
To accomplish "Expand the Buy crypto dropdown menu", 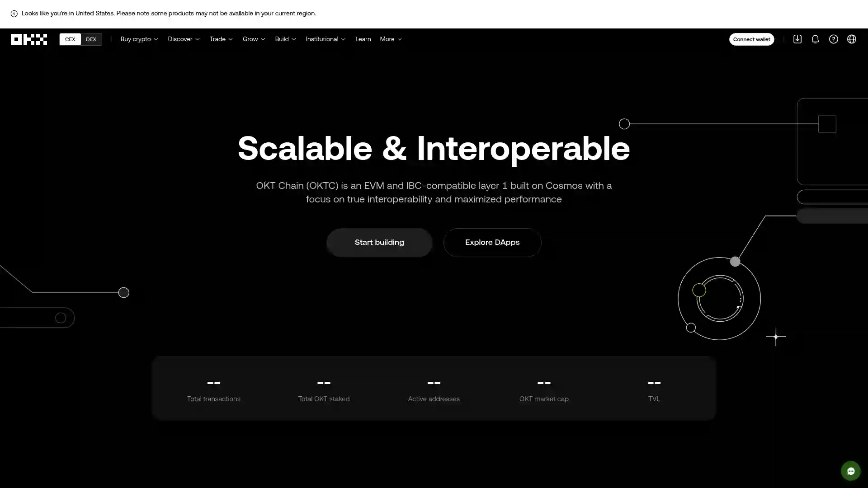I will point(138,39).
